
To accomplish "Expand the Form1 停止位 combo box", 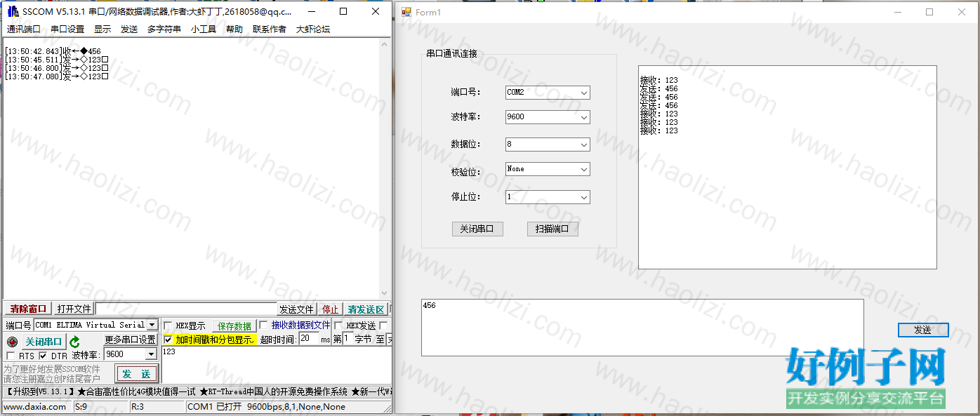I will (x=584, y=197).
